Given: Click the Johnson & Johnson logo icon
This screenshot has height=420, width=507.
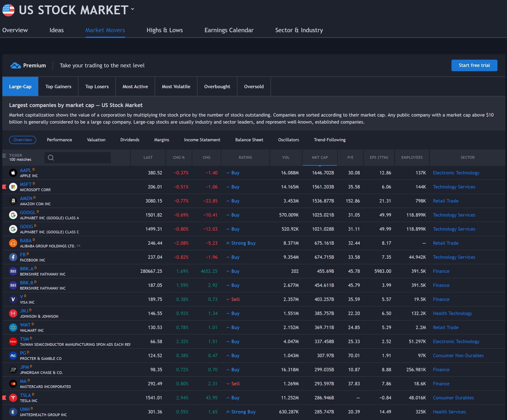Looking at the screenshot, I should coord(13,313).
